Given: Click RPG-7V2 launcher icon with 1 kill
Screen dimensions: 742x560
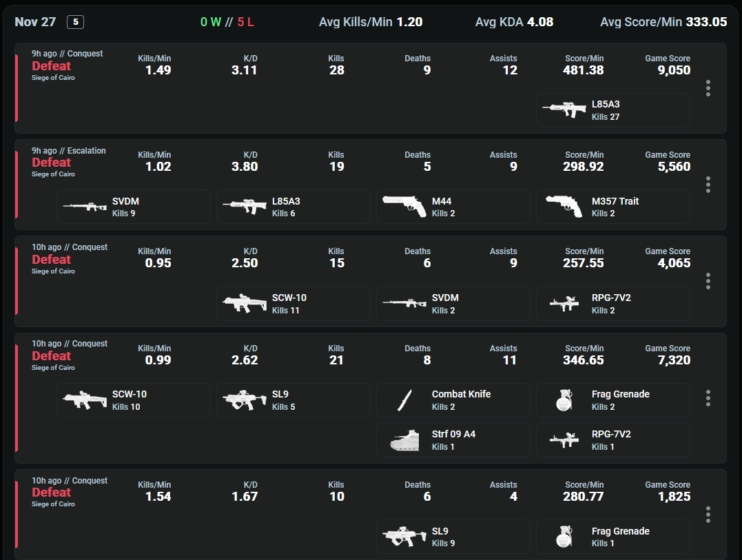Looking at the screenshot, I should [564, 440].
